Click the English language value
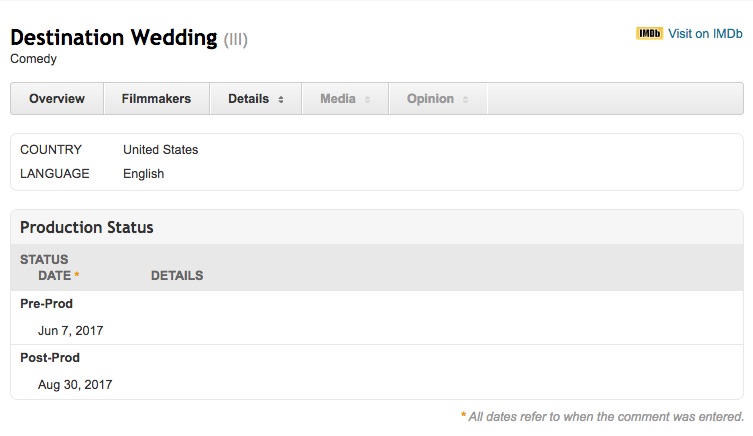This screenshot has width=753, height=436. point(143,174)
